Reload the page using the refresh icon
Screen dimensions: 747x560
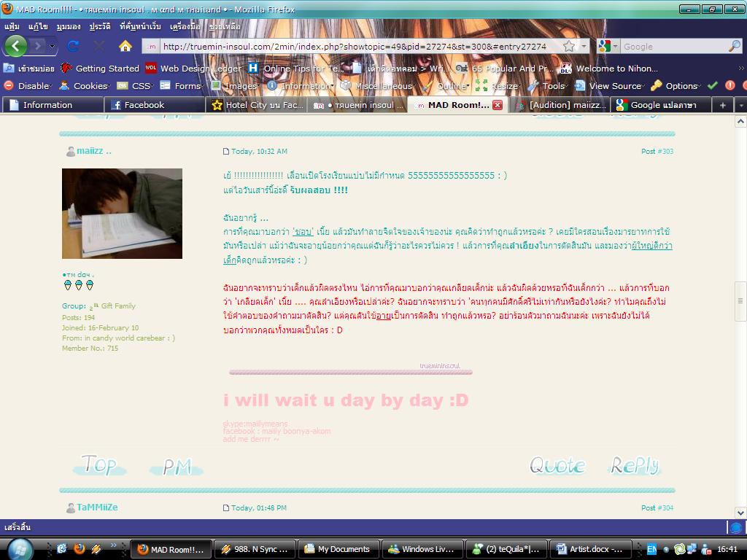73,46
